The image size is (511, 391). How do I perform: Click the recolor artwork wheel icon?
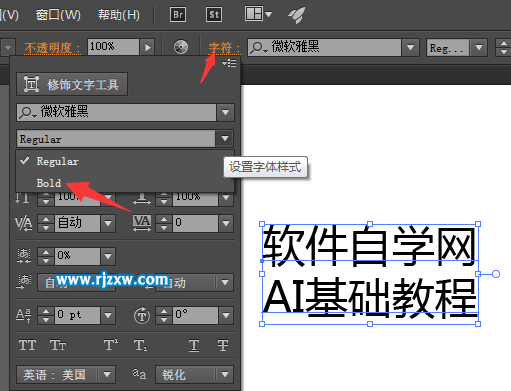point(181,47)
